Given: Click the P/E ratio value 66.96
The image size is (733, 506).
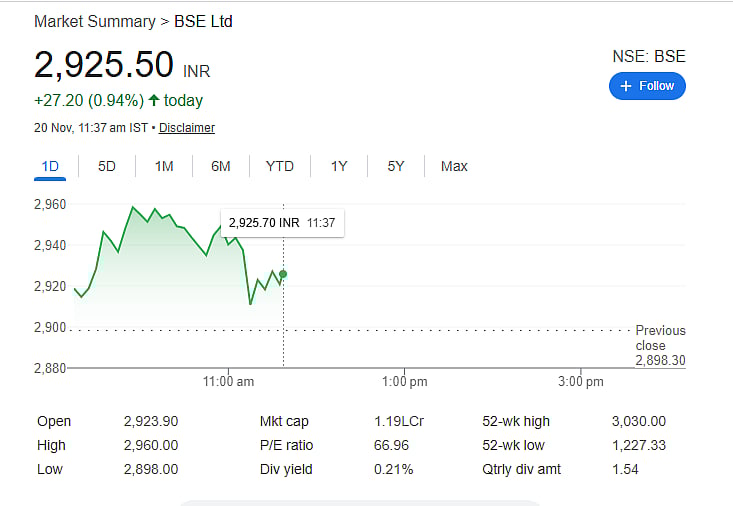Looking at the screenshot, I should (393, 445).
